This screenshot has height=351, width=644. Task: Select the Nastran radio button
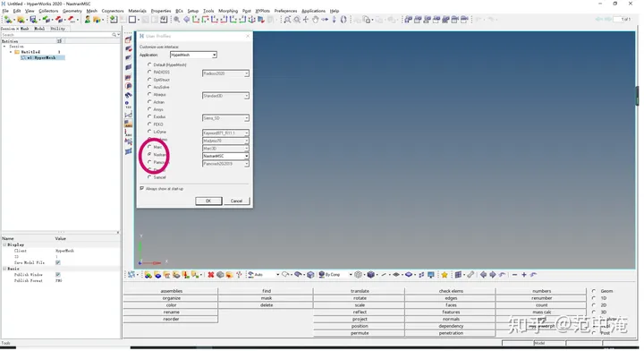[x=149, y=155]
